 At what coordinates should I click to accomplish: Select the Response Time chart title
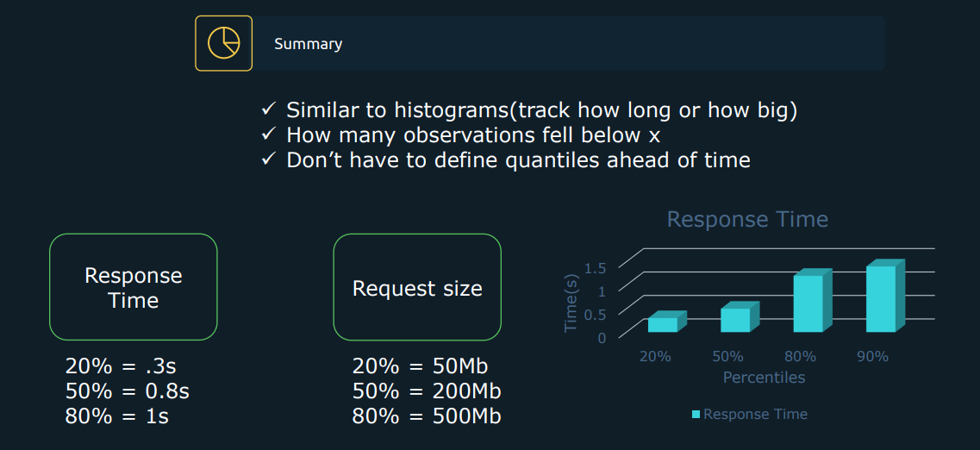pos(747,219)
